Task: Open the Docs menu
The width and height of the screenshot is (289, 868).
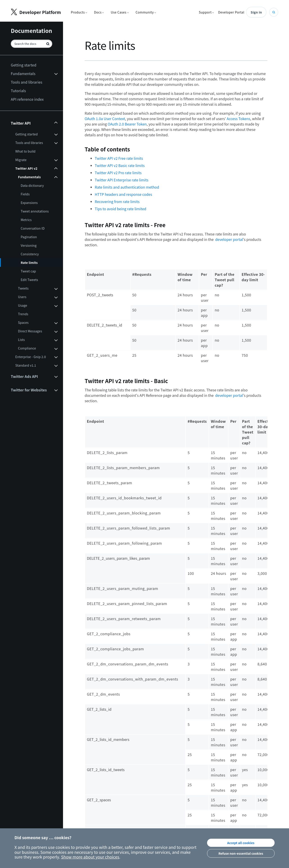Action: coord(99,12)
